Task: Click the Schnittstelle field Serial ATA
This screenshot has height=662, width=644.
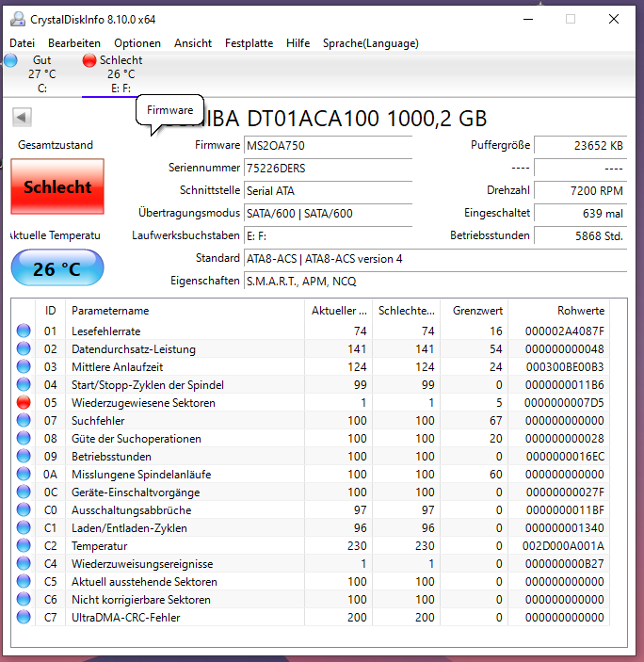Action: click(x=328, y=190)
